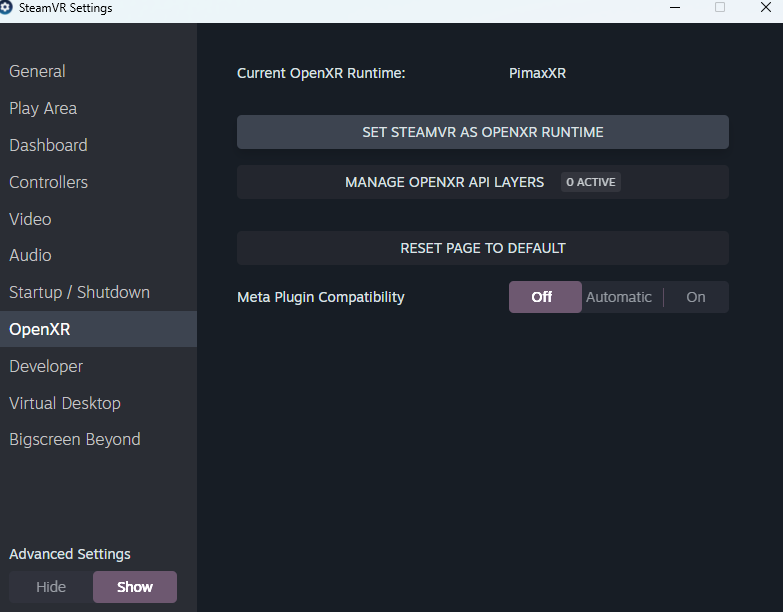Click the PimaxXR runtime name
783x612 pixels.
[537, 73]
